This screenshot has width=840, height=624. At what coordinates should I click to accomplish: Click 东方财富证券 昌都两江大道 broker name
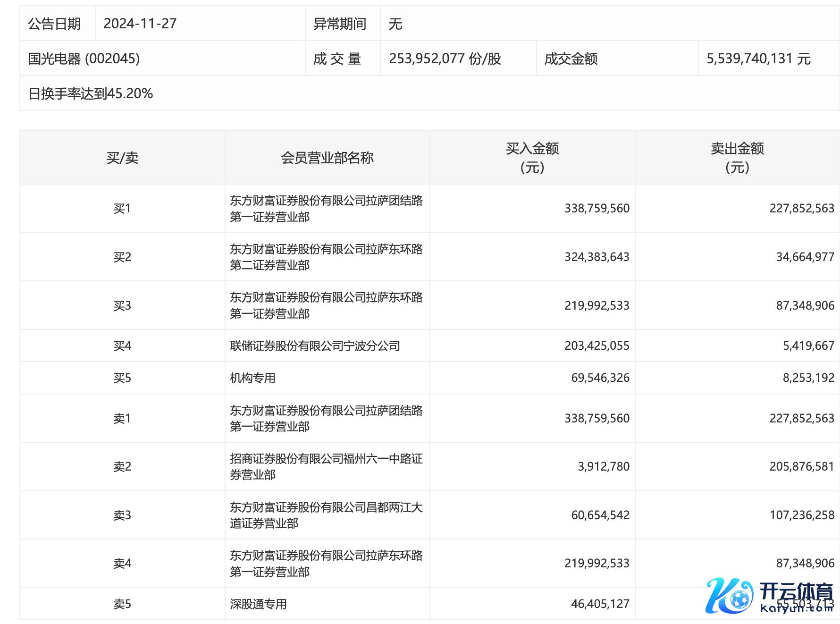[x=326, y=515]
